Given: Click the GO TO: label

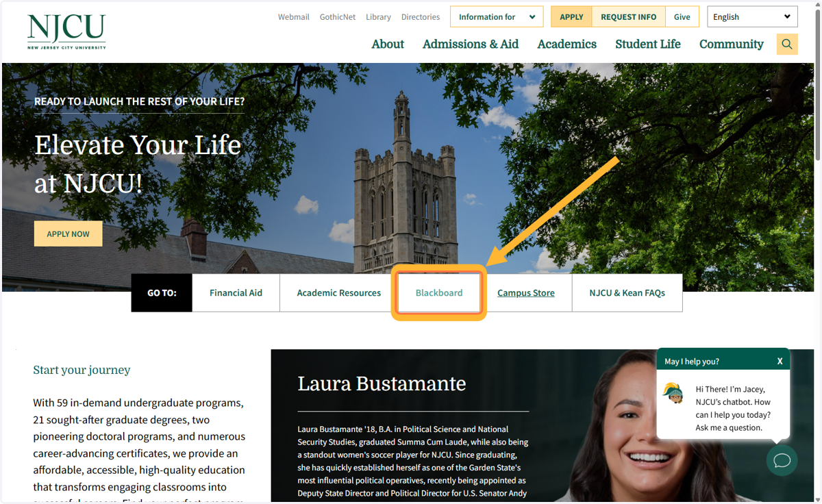Looking at the screenshot, I should (x=162, y=292).
